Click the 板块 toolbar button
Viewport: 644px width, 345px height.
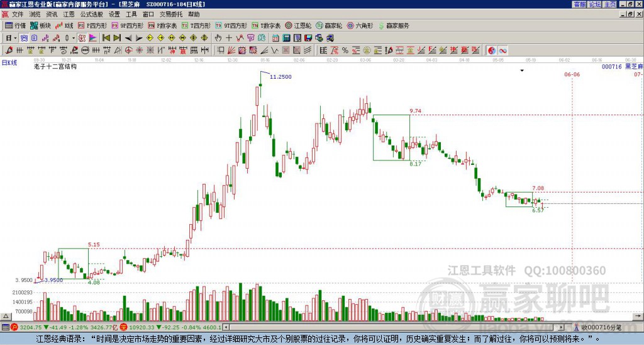[40, 25]
